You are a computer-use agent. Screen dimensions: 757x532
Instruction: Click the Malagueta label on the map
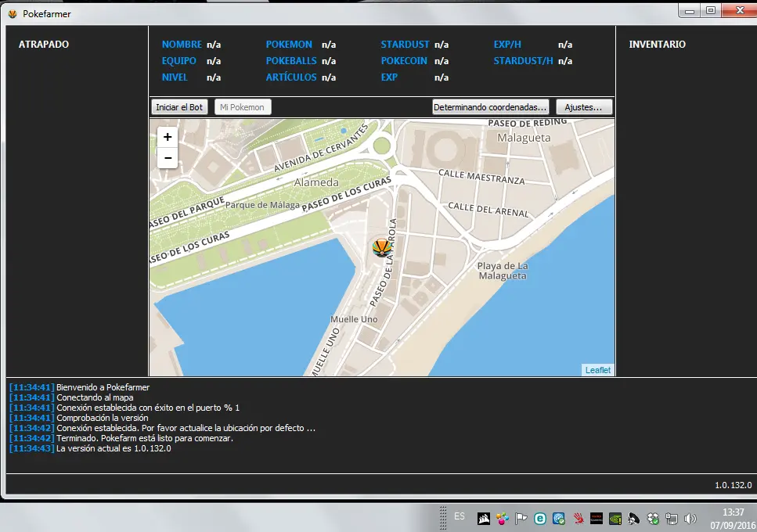point(524,138)
